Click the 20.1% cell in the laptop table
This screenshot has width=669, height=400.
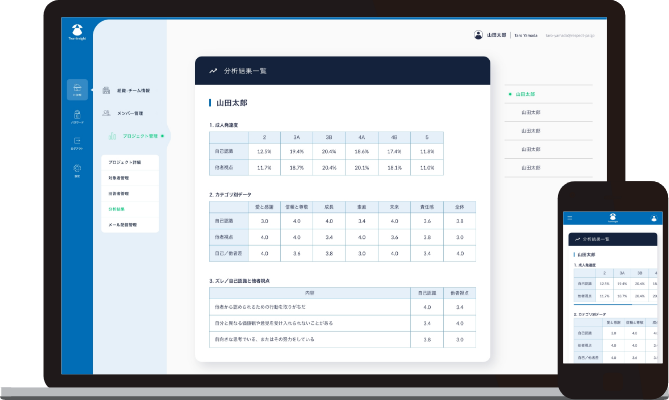click(362, 168)
